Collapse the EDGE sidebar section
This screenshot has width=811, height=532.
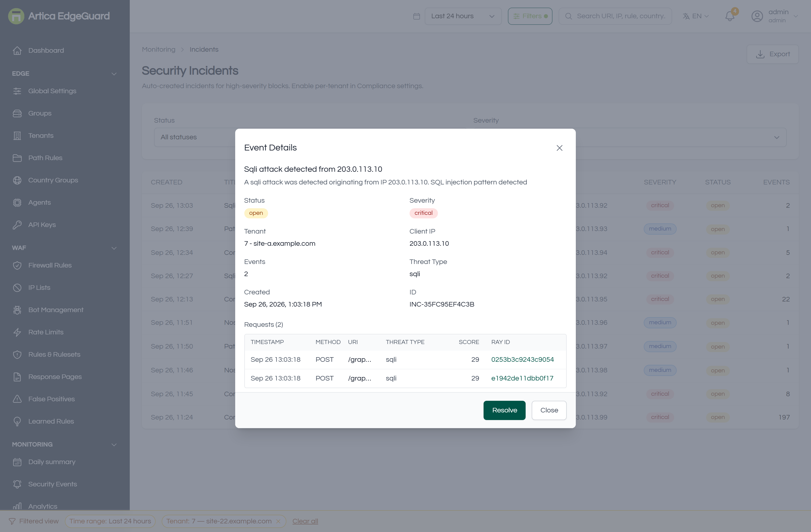(x=114, y=73)
